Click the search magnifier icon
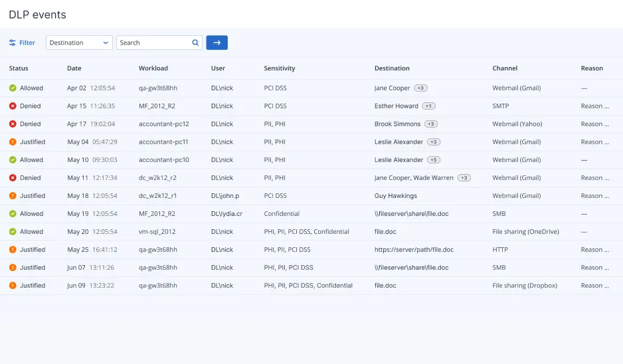623x364 pixels. [x=195, y=43]
